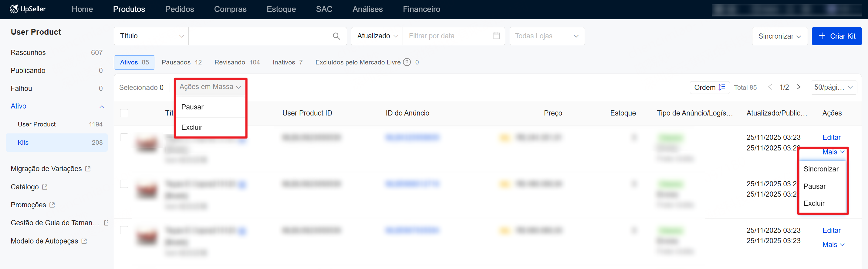Go to next page arrow

(798, 87)
